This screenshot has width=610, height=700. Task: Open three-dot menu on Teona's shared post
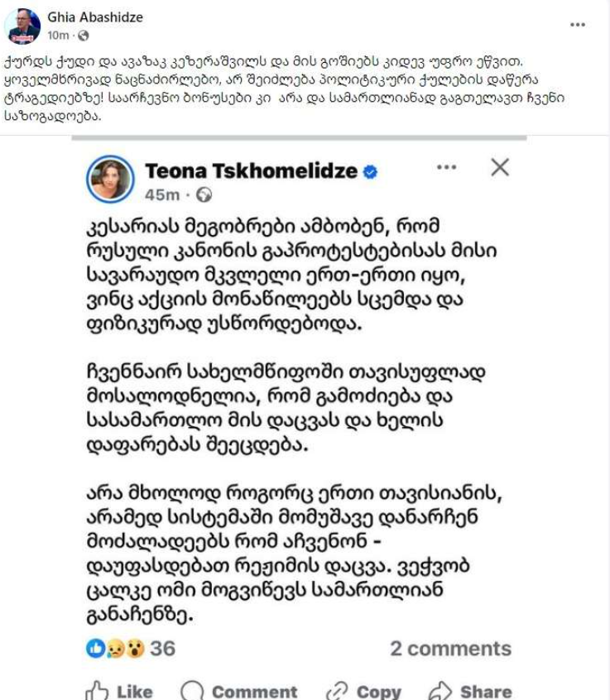[446, 168]
